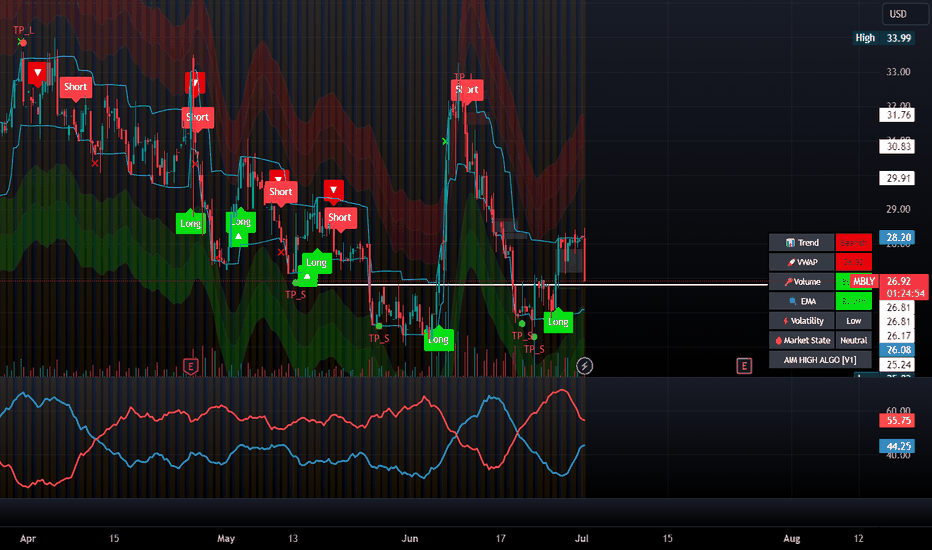932x550 pixels.
Task: Open the USD currency selector
Action: (x=904, y=14)
